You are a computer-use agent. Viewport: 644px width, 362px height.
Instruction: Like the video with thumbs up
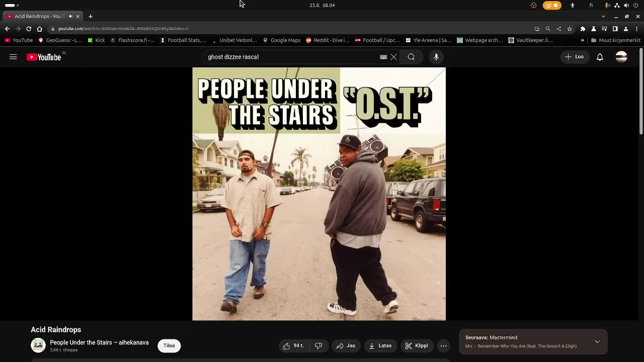(x=293, y=345)
